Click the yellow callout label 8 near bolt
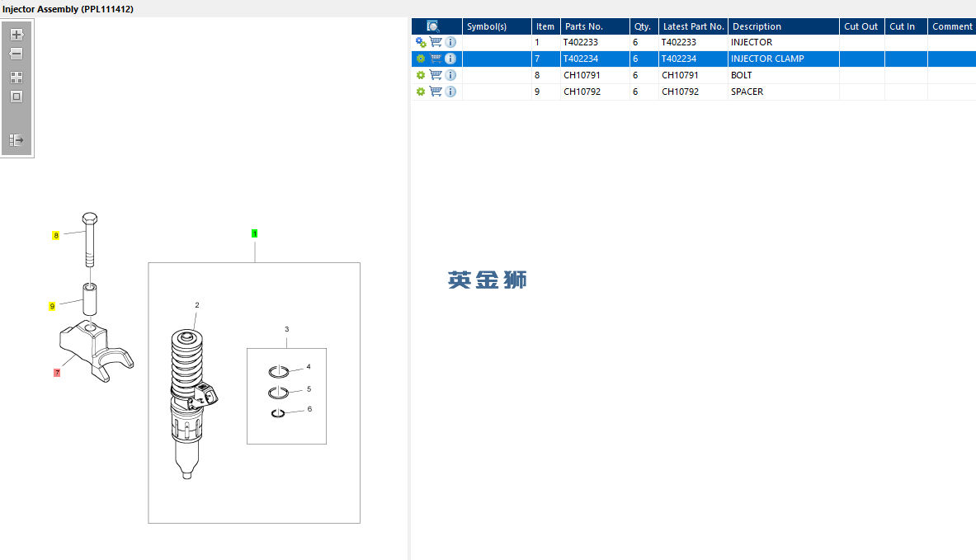Screen dimensions: 976x560 click(x=56, y=235)
